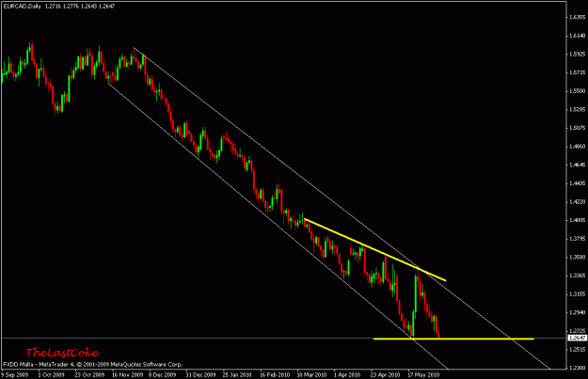Click the 9 Sep 2009 date label

pyautogui.click(x=15, y=374)
